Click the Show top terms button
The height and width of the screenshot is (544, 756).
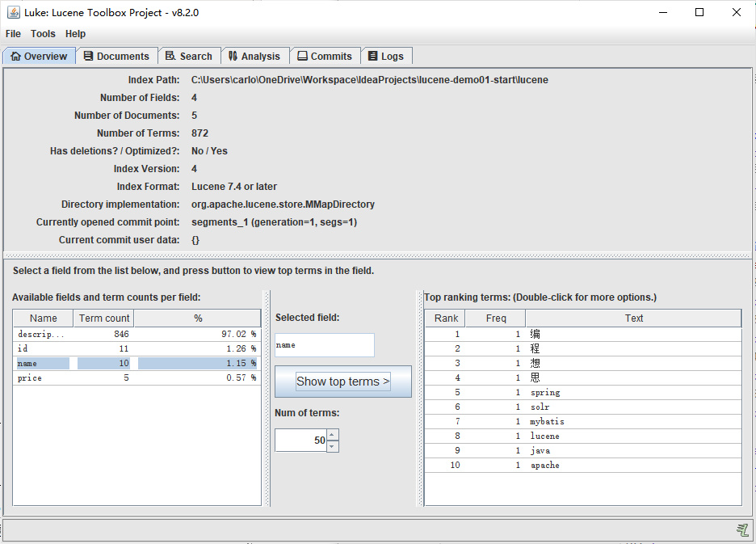coord(342,382)
